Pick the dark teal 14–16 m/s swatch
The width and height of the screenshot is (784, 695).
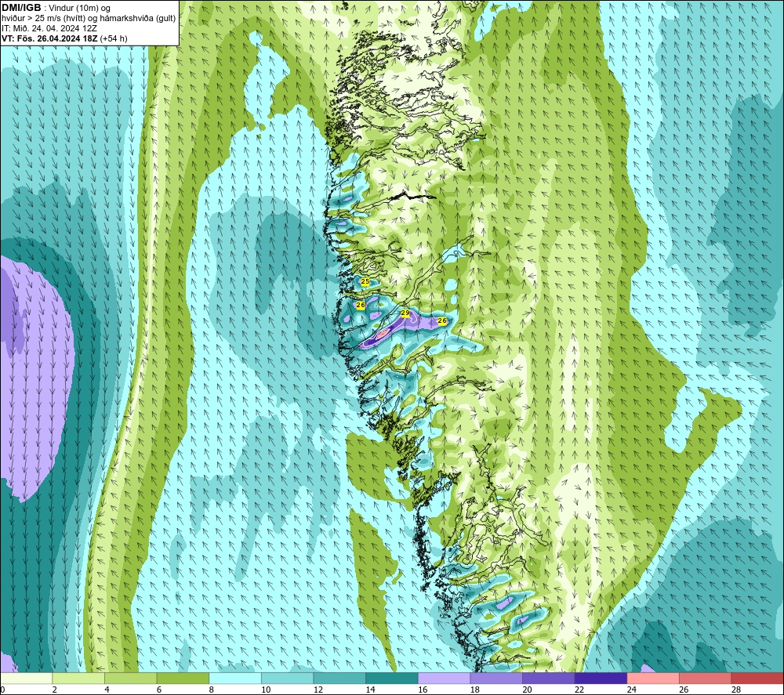click(391, 678)
